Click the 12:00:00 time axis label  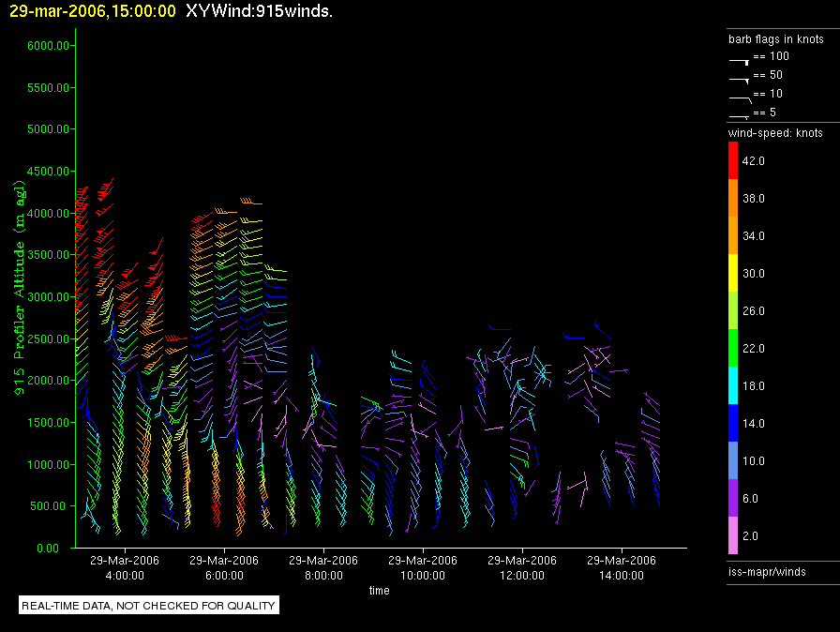[521, 575]
